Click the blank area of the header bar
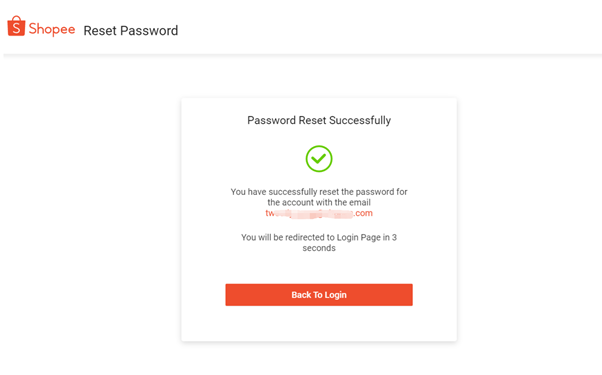Viewport: 602px width, 375px height. [x=384, y=29]
